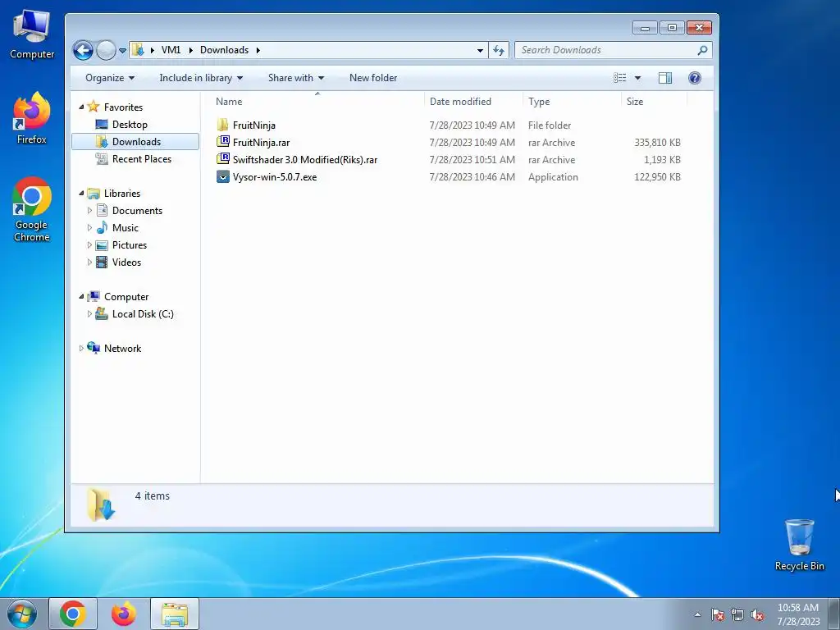Click the refresh button beside address bar
Image resolution: width=840 pixels, height=630 pixels.
pos(499,50)
